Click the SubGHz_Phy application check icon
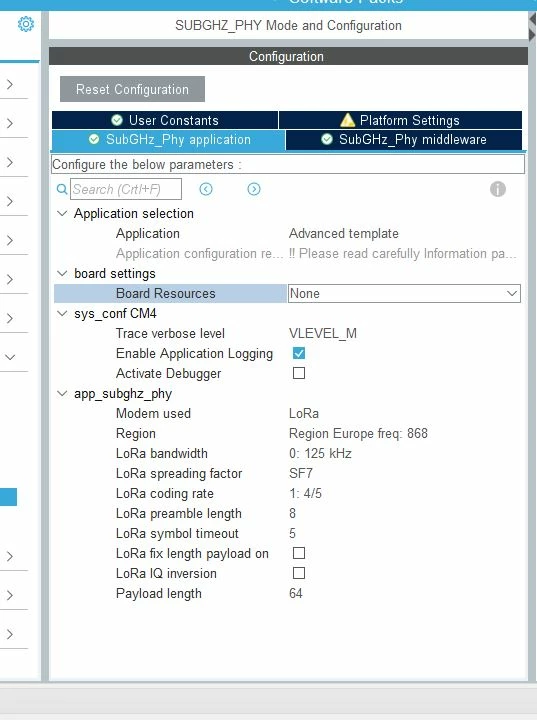Viewport: 537px width, 720px height. point(94,139)
